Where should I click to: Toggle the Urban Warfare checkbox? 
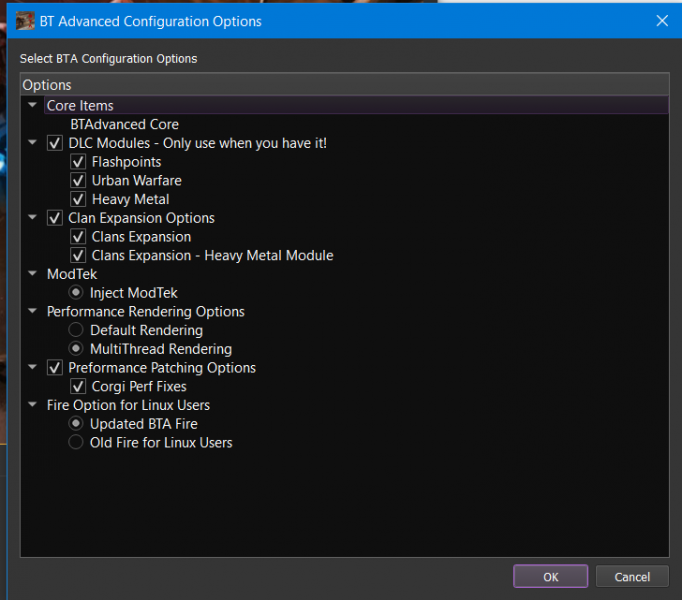[77, 181]
